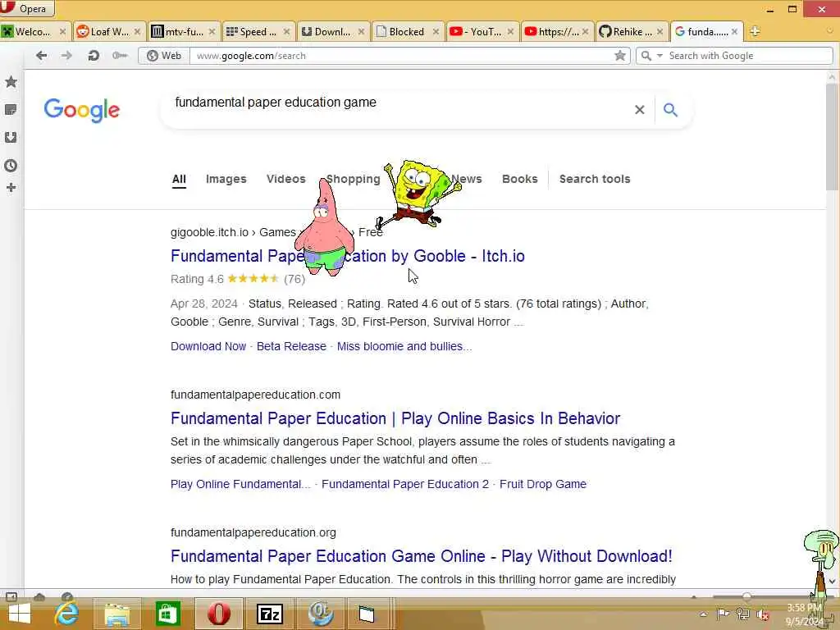Launch Internet Explorer from taskbar

(x=67, y=614)
